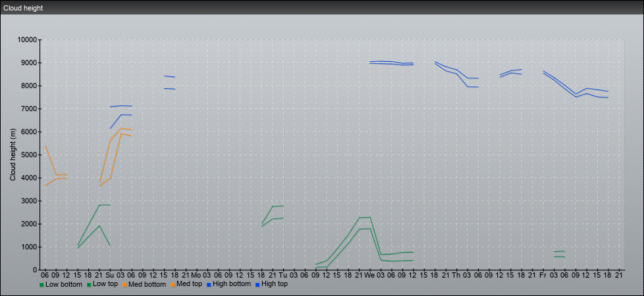This screenshot has width=644, height=296.
Task: Click the 6000 y-axis value
Action: coord(29,132)
